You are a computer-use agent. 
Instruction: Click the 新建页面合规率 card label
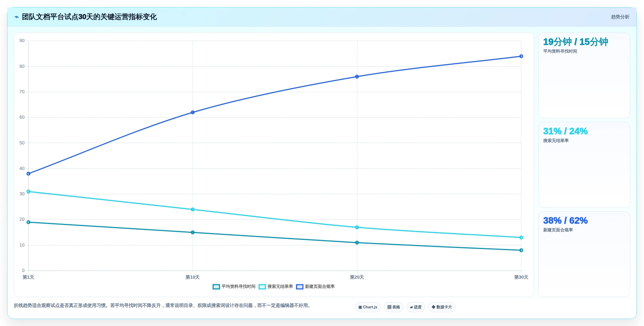558,230
